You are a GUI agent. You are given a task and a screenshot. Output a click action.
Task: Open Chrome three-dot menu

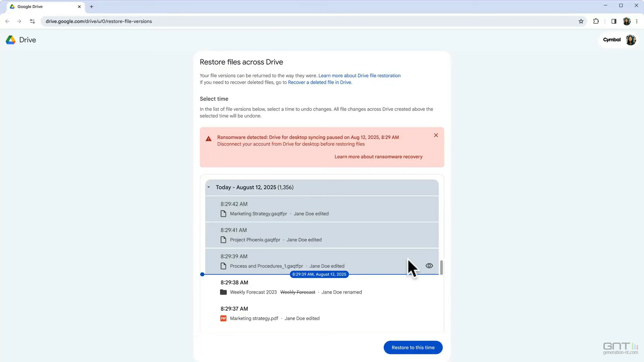(x=637, y=21)
